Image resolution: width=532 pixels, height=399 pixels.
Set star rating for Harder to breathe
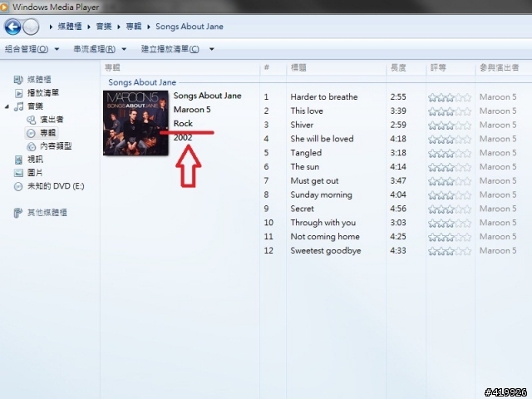[x=450, y=98]
